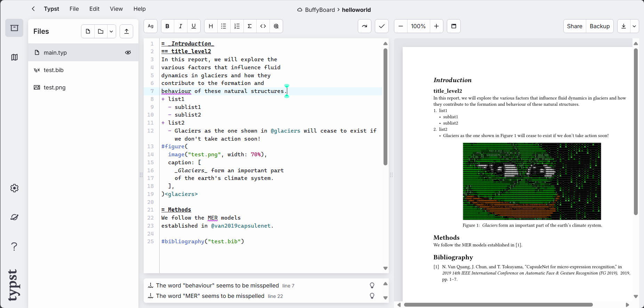Screen dimensions: 644x308
Task: Open the font Ag selector
Action: [151, 26]
